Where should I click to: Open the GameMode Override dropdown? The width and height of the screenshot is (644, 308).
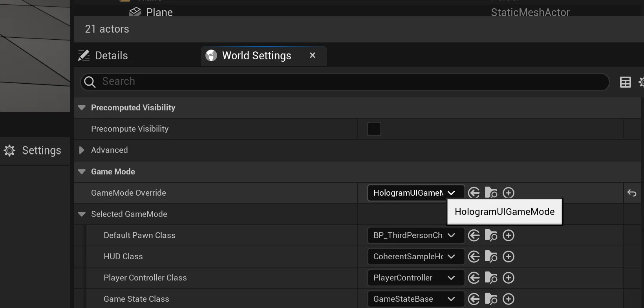(x=415, y=193)
